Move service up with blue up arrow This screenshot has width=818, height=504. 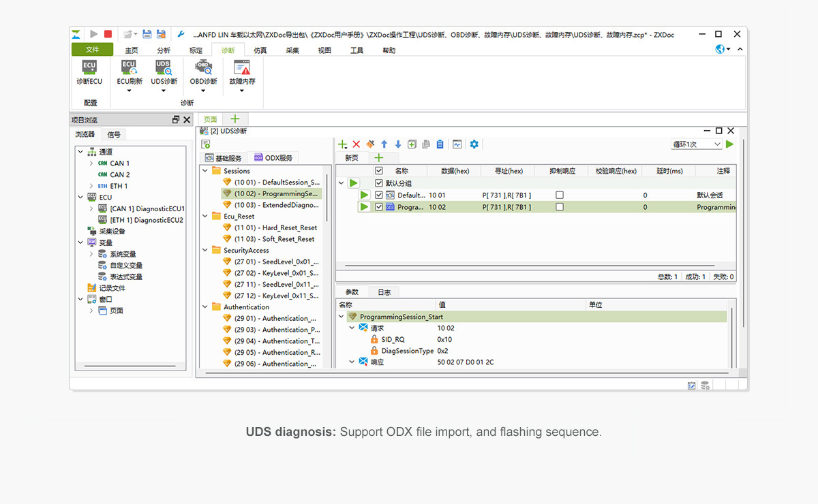point(384,144)
